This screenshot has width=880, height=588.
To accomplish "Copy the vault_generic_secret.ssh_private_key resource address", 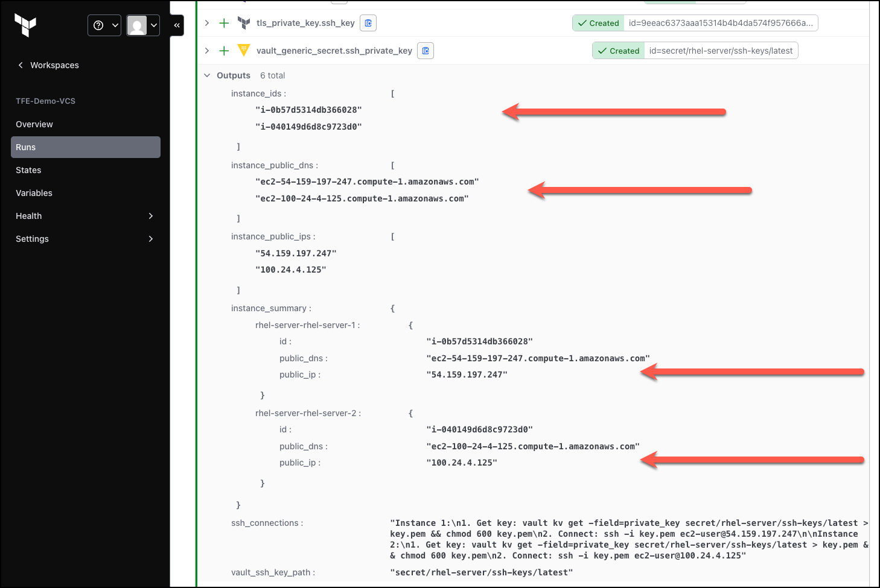I will point(426,51).
